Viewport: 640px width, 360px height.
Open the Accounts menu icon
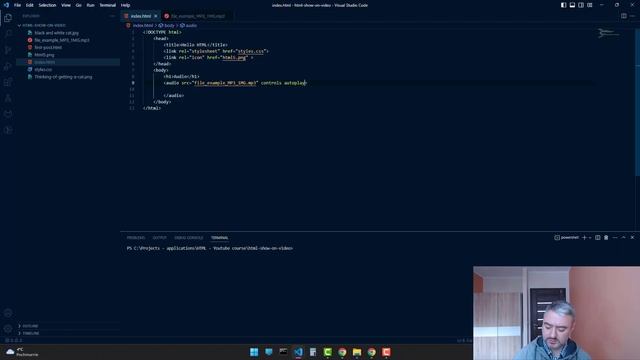[x=8, y=313]
